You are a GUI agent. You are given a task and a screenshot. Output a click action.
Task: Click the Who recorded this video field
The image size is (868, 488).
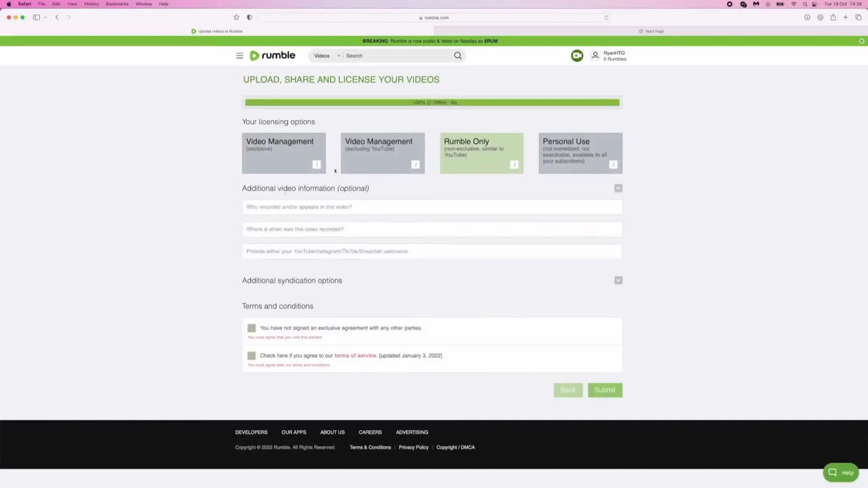coord(432,207)
